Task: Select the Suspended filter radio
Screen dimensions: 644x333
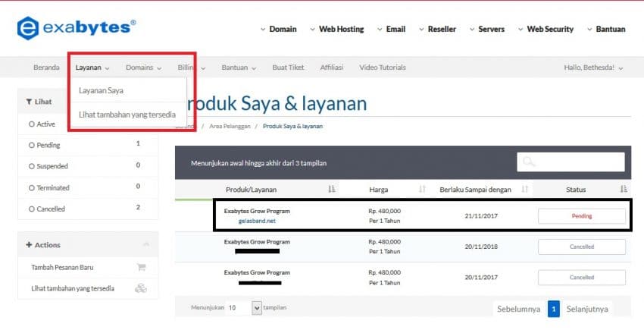Action: (32, 167)
